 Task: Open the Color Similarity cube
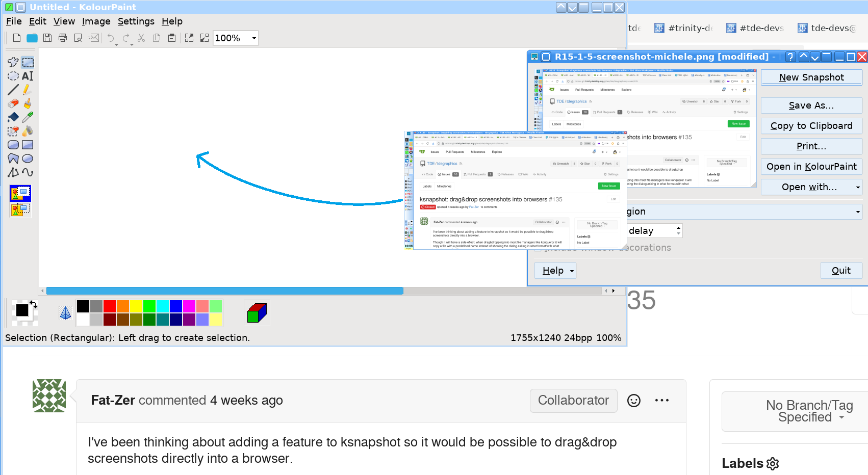[257, 312]
